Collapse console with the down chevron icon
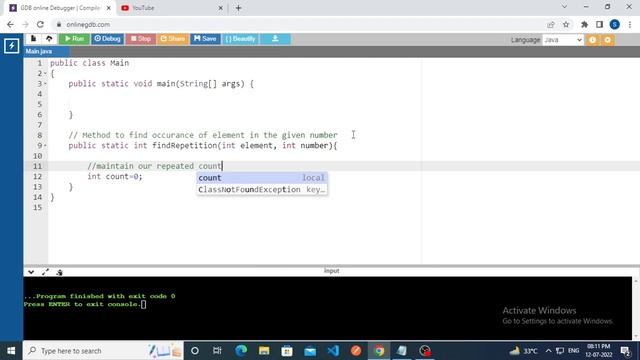640x360 pixels. [x=31, y=272]
